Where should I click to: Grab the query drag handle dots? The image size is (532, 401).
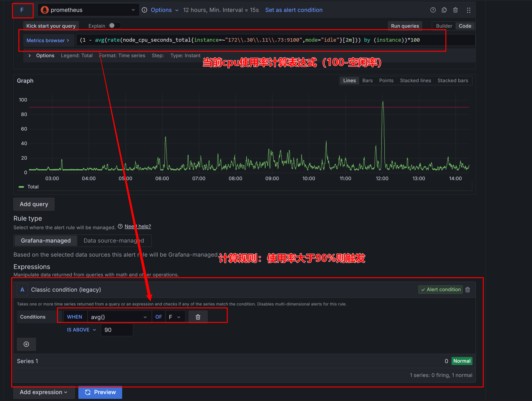(x=468, y=10)
